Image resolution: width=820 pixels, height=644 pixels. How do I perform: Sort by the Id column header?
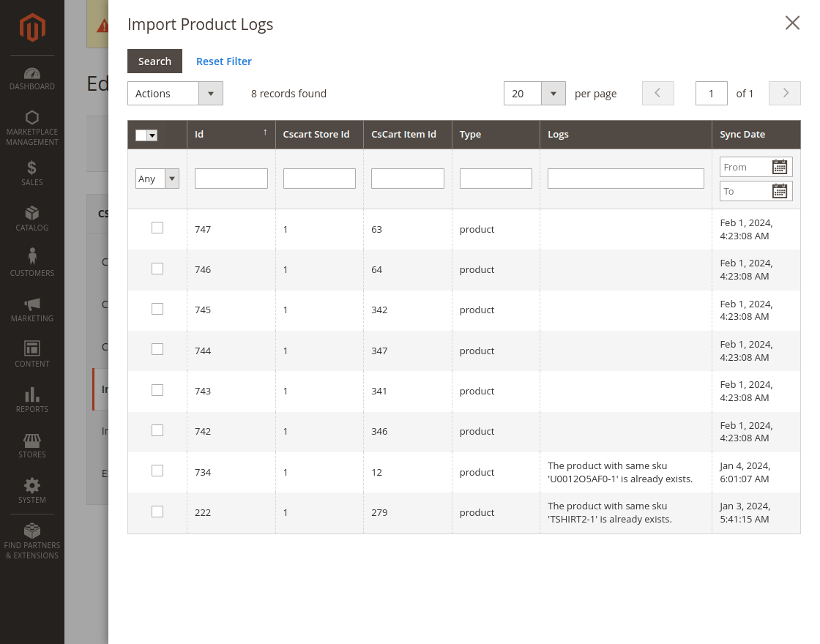tap(231, 135)
